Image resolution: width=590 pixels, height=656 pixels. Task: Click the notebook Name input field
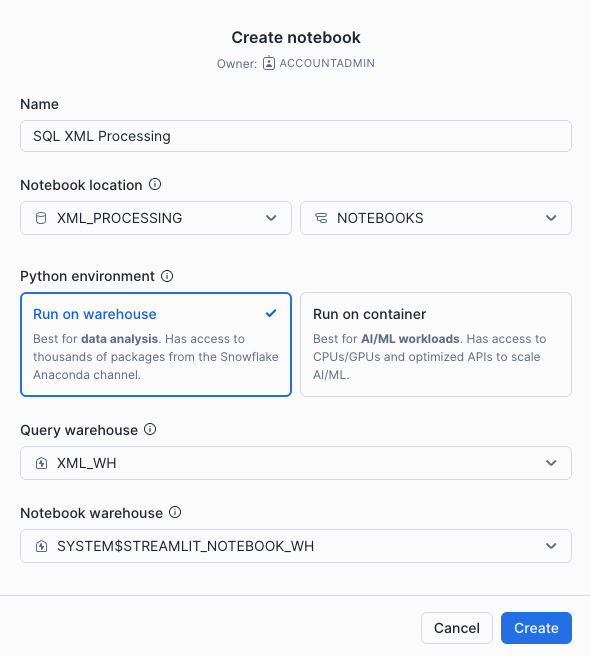click(296, 136)
